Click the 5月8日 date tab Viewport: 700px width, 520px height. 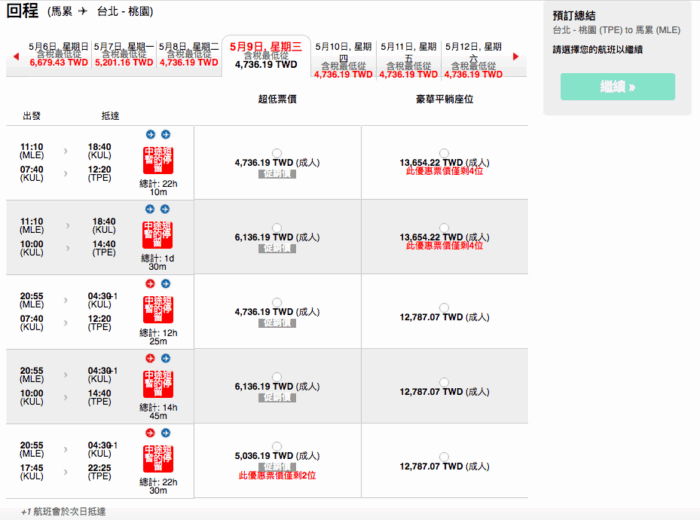(189, 54)
